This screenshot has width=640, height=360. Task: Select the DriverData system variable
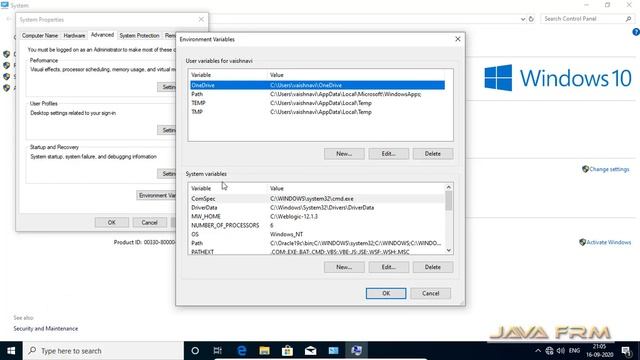pyautogui.click(x=317, y=207)
